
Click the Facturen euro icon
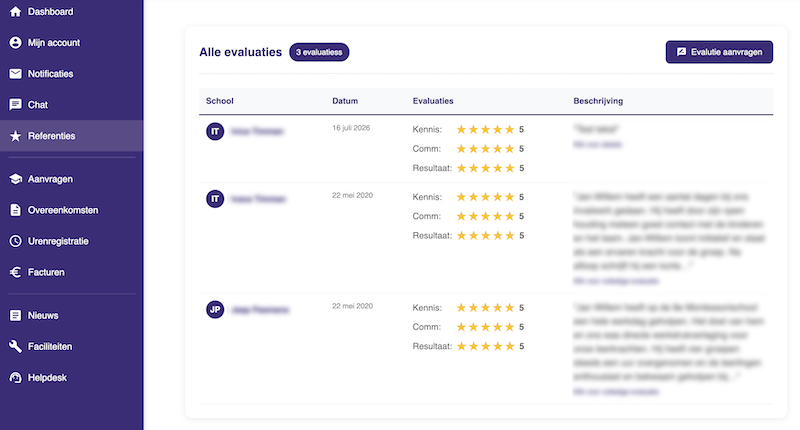pos(15,272)
